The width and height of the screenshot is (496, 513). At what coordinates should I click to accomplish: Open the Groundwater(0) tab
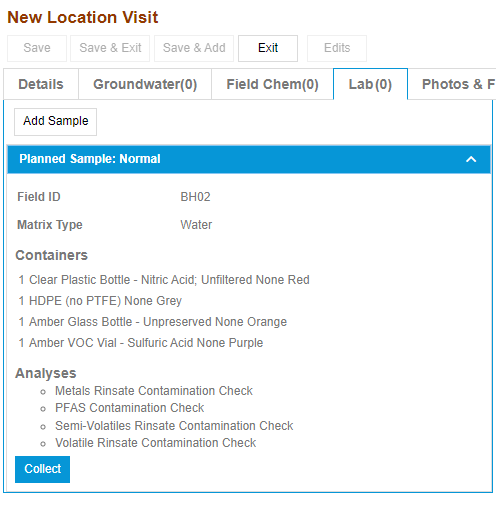tap(145, 84)
